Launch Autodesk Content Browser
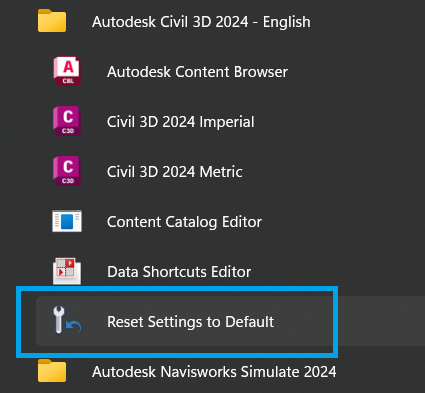Image resolution: width=425 pixels, height=393 pixels. (x=197, y=72)
